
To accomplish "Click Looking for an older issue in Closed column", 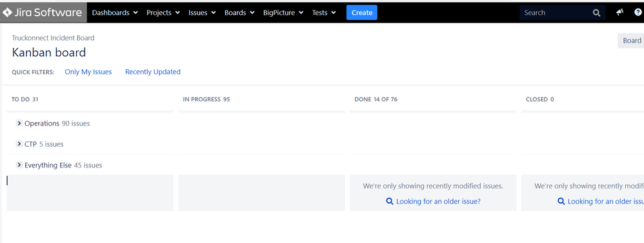I will point(606,202).
